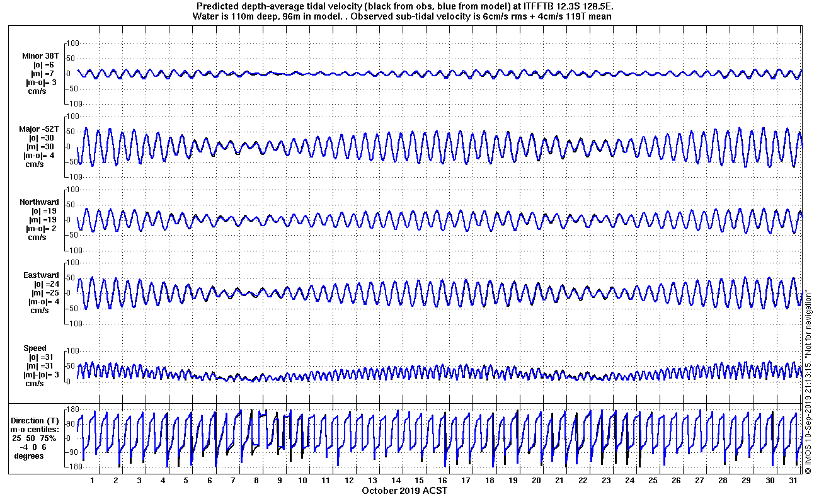Click the 'degrees' unit label in the Direction panel

[29, 456]
